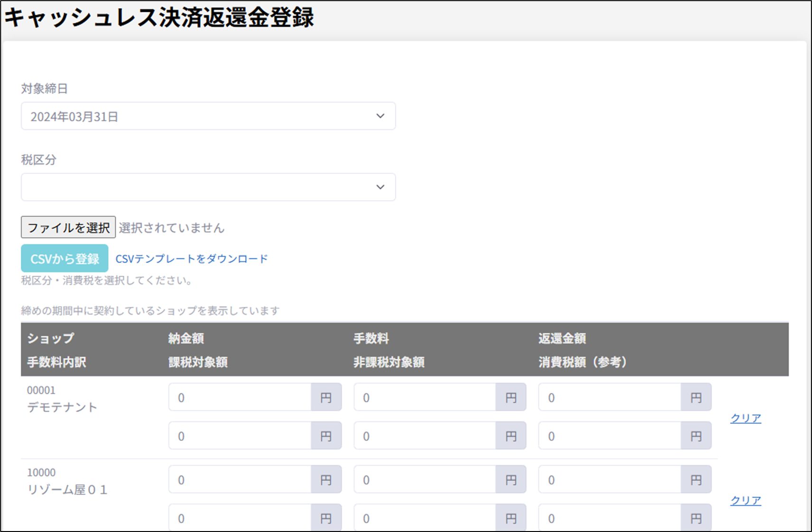Open the 対象締日 date dropdown

coord(208,116)
